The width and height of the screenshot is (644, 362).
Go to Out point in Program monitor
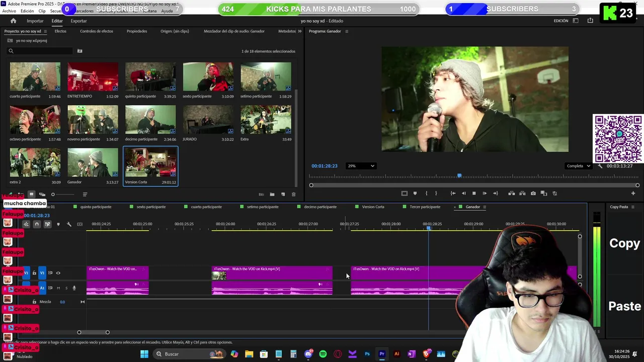[495, 193]
